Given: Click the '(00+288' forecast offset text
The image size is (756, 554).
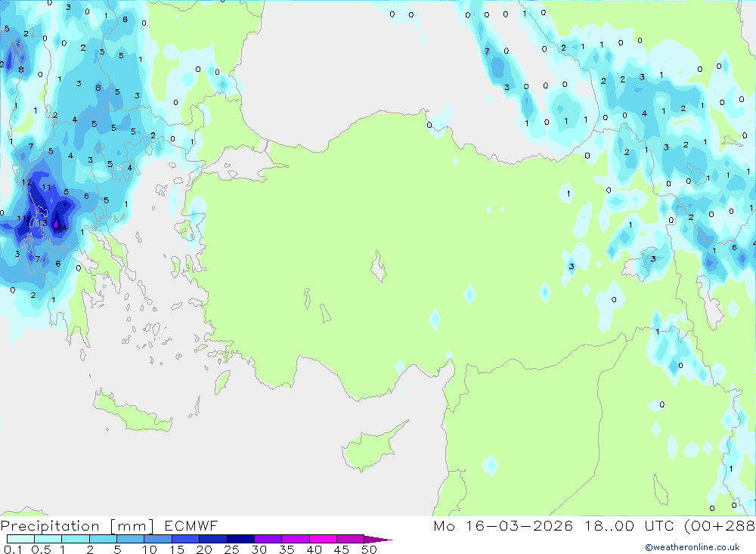Looking at the screenshot, I should 720,526.
